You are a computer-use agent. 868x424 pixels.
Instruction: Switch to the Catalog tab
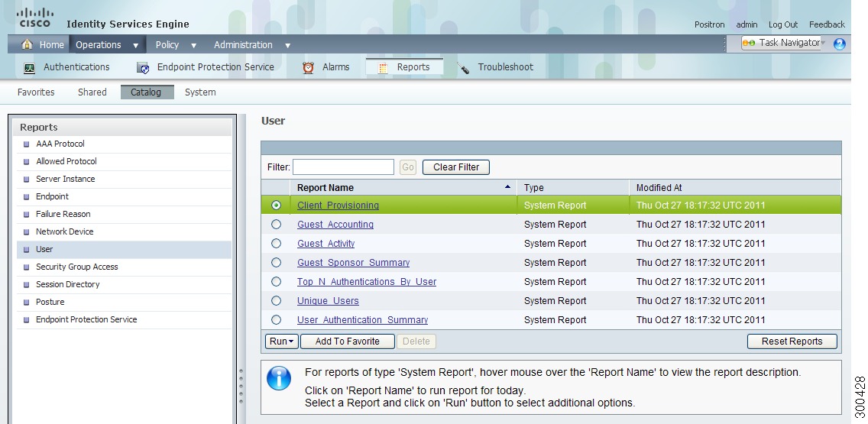point(147,92)
